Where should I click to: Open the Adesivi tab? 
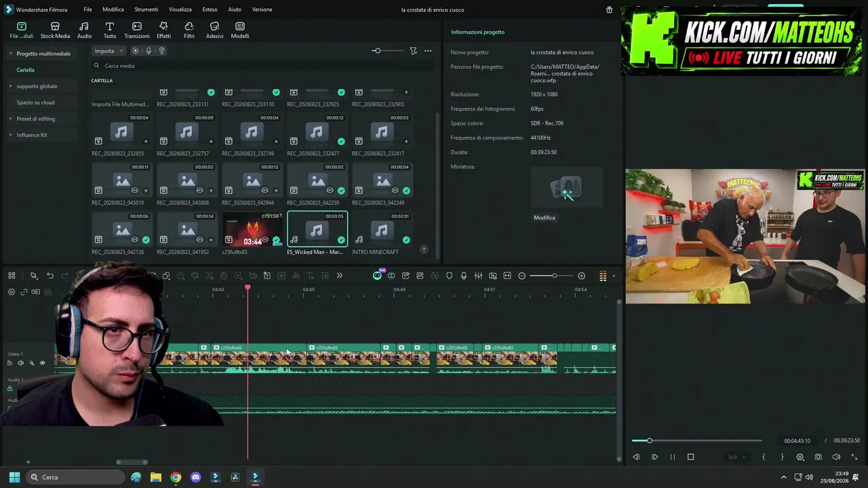click(x=214, y=30)
